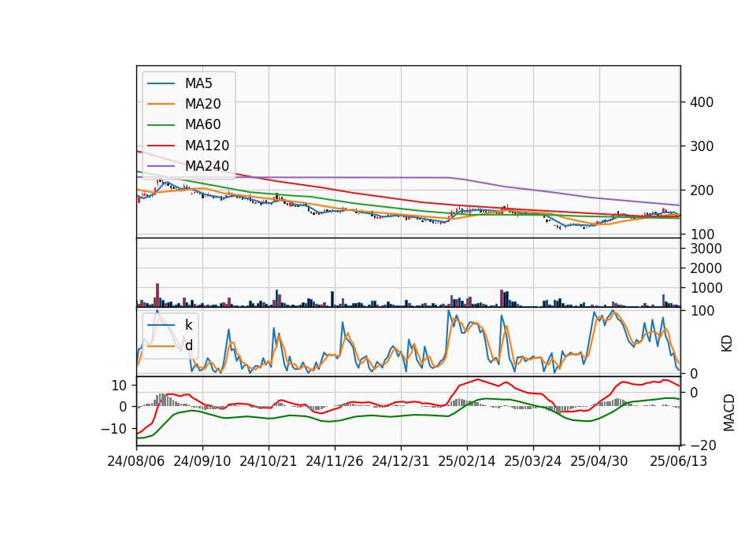Click the 25/03/24 date axis label
The width and height of the screenshot is (756, 543).
pyautogui.click(x=533, y=462)
